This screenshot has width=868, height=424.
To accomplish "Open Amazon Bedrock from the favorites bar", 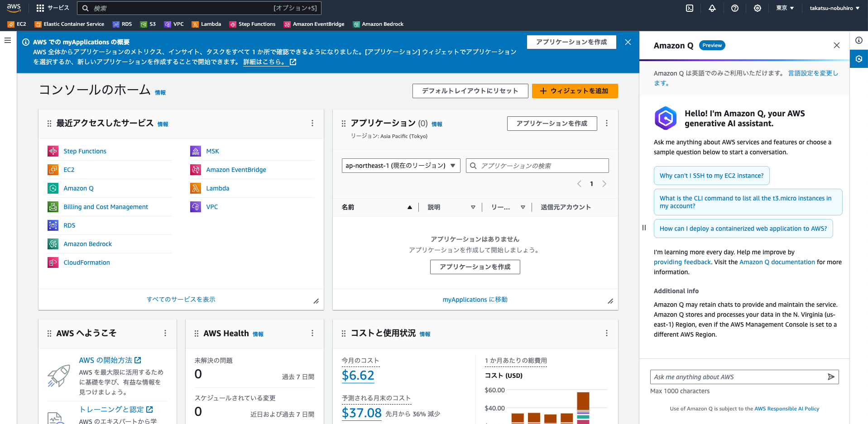I will coord(378,24).
